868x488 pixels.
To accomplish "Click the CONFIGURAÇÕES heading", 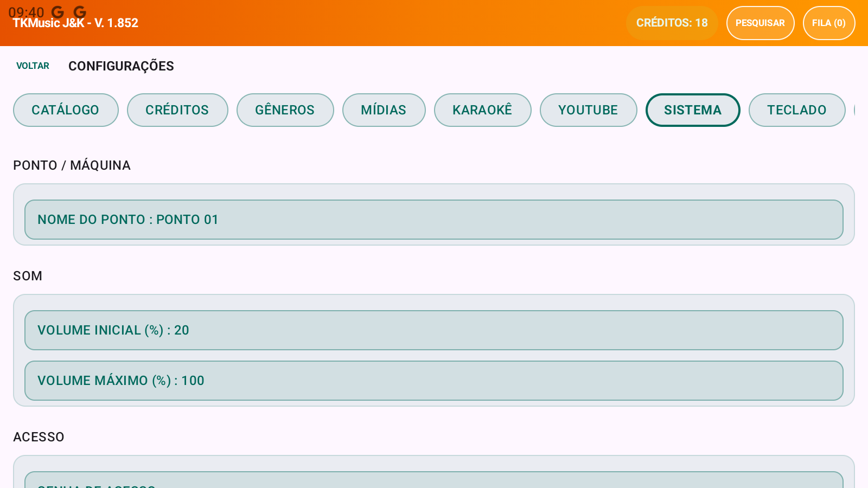I will point(121,66).
